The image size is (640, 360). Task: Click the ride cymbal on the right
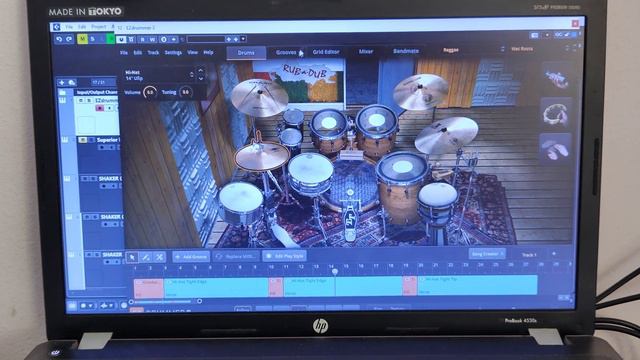[x=446, y=135]
